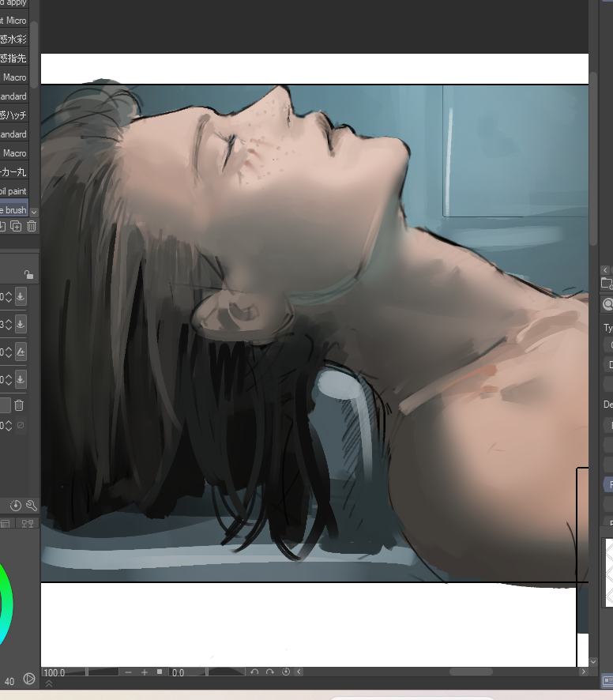
Task: Switch to left panel tab with network icon
Action: 27,523
